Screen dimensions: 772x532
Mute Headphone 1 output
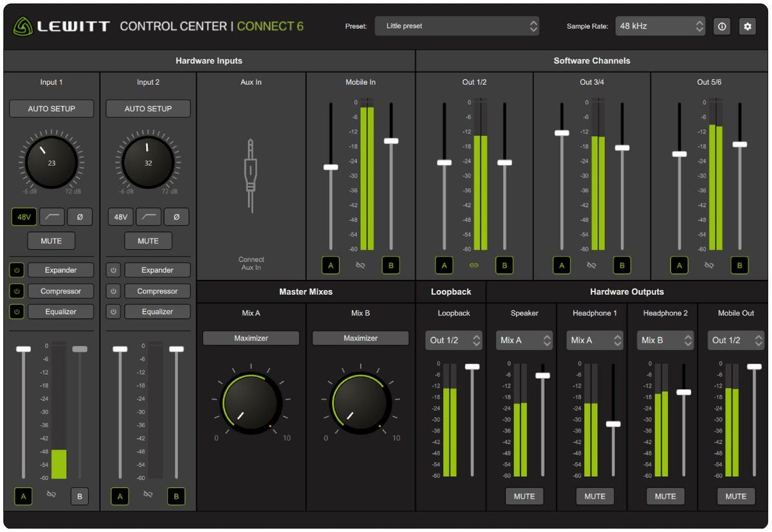pos(595,497)
